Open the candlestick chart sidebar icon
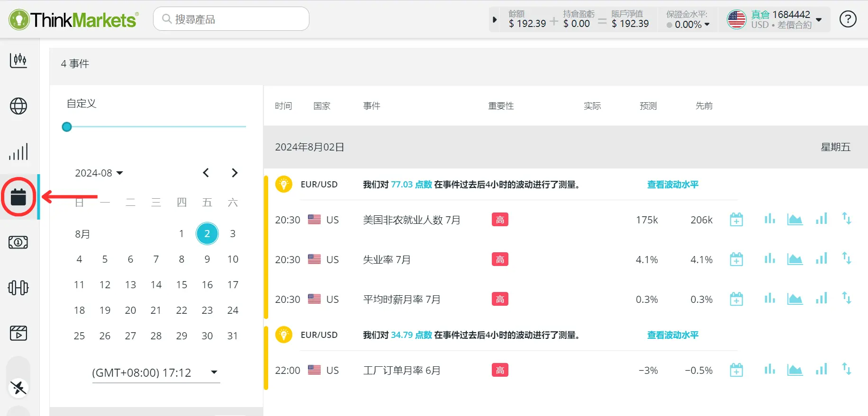868x416 pixels. [x=18, y=60]
